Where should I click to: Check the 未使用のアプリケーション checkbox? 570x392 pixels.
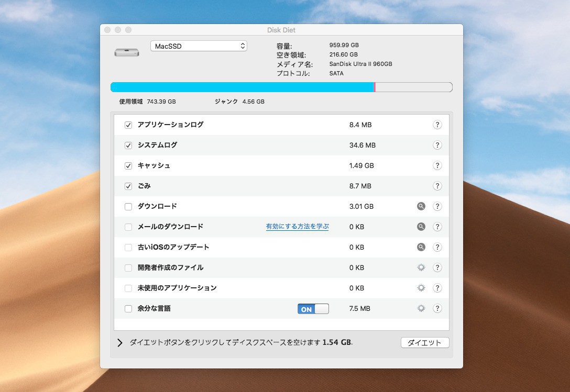(128, 288)
